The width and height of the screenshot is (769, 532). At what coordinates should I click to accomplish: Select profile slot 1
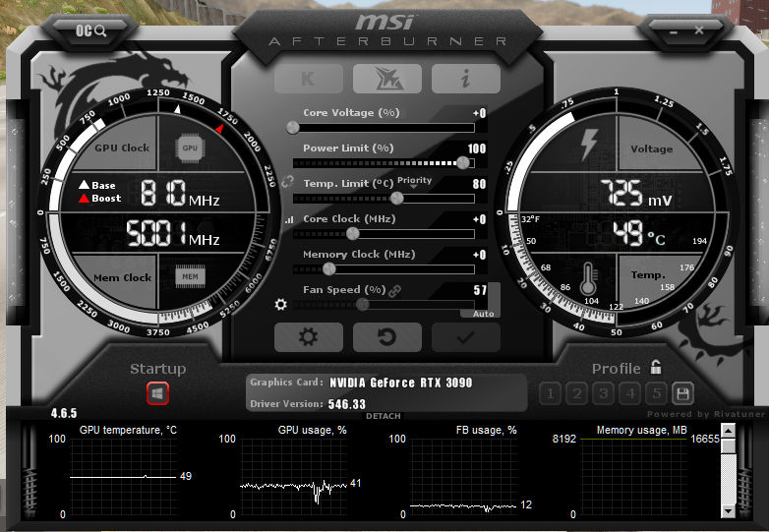click(x=551, y=393)
